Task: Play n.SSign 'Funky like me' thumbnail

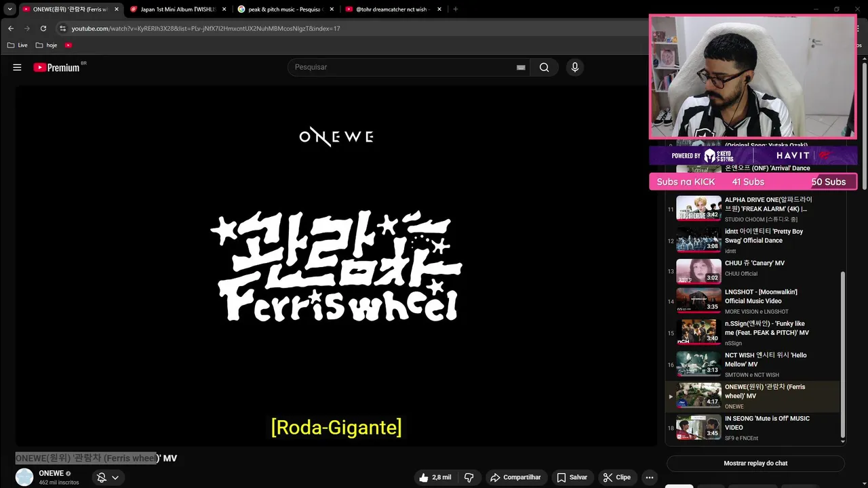Action: (x=699, y=332)
